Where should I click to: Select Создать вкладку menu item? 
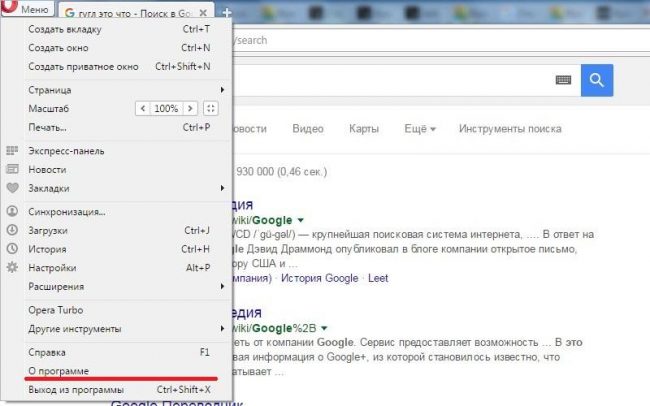pyautogui.click(x=119, y=29)
